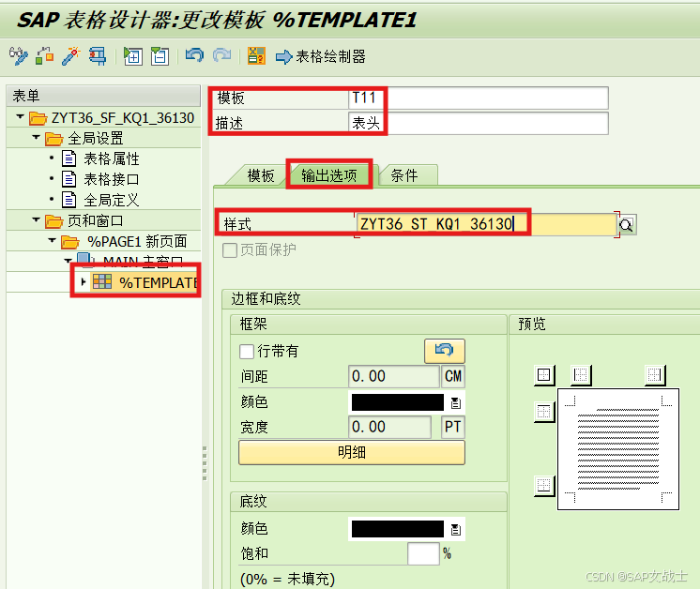Click the activate form icon in toolbar
700x589 pixels.
(45, 56)
